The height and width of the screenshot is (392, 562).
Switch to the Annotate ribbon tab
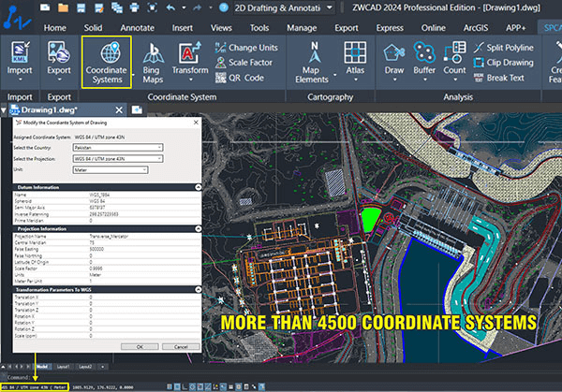point(138,28)
